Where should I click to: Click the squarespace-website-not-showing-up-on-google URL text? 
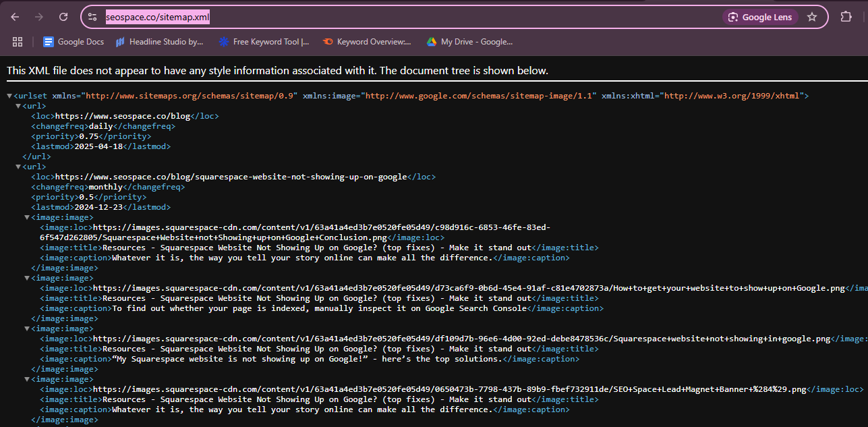231,177
